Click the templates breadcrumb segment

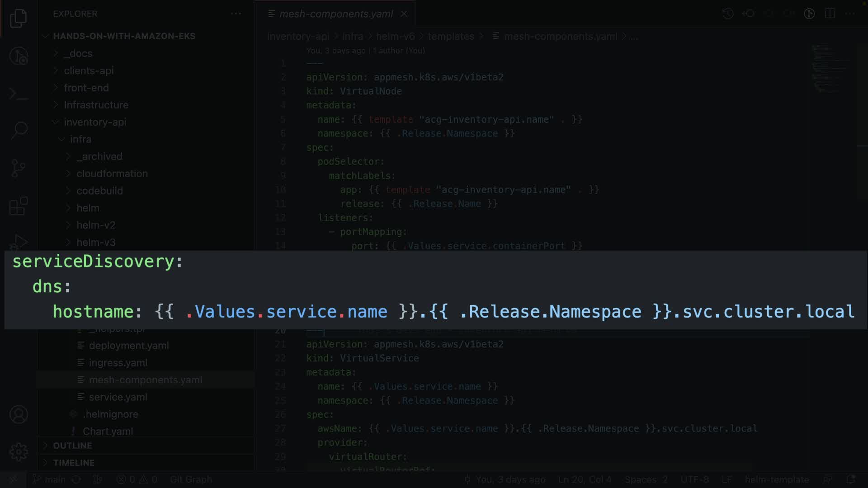coord(450,37)
